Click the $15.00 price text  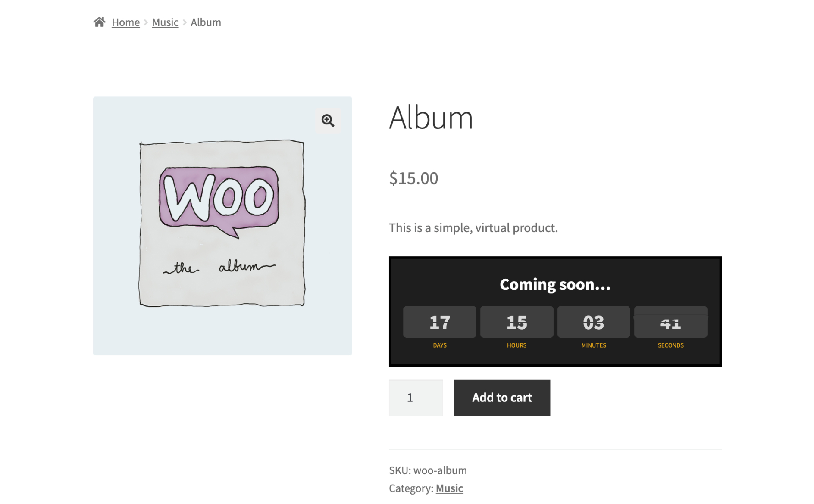point(413,178)
